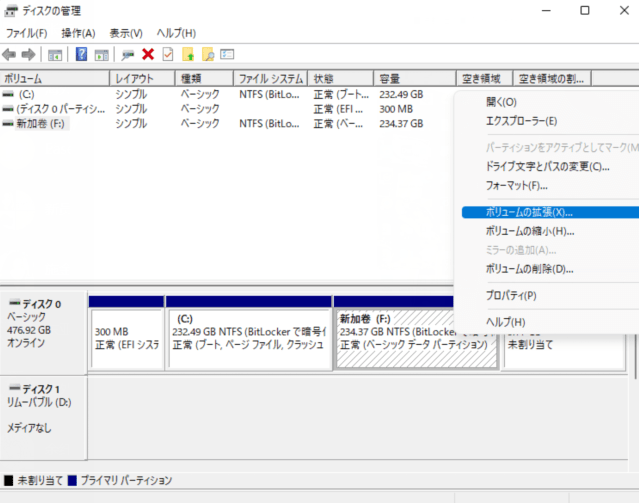639x503 pixels.
Task: Sort by 空き領域 column header
Action: [x=484, y=78]
